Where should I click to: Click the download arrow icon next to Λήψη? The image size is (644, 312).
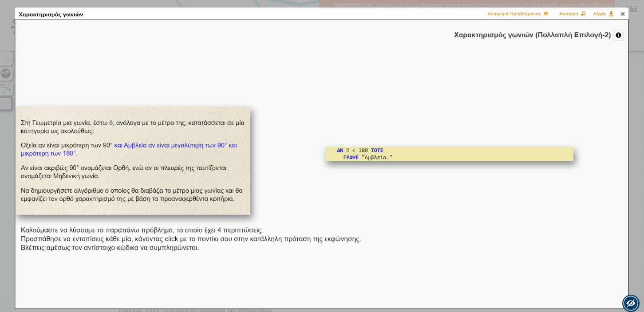click(611, 14)
